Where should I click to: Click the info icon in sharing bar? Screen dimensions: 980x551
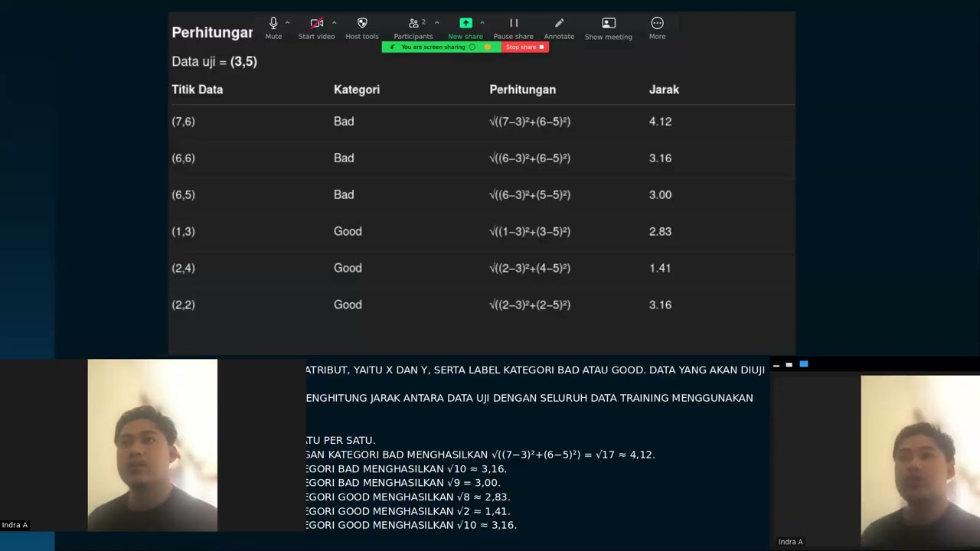[x=472, y=47]
